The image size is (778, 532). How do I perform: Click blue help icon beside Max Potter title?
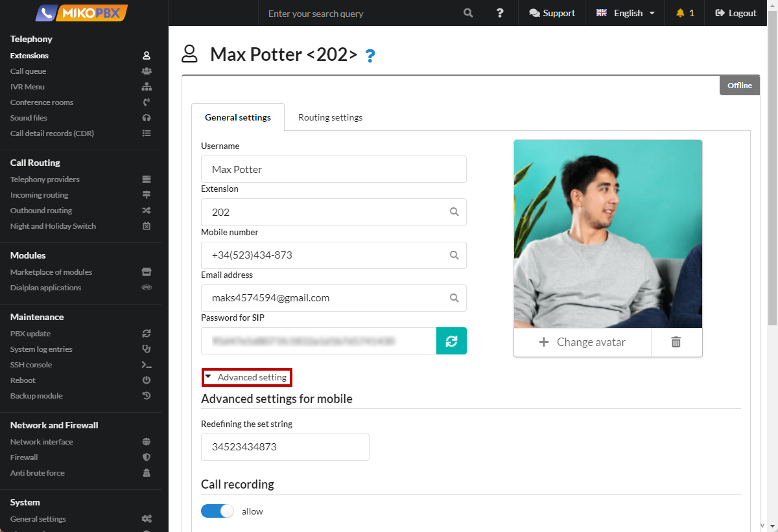(370, 56)
